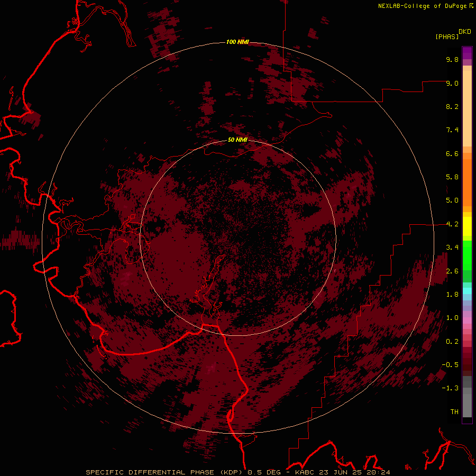Click the 6.6 scale value
The width and height of the screenshot is (476, 476).
point(452,153)
